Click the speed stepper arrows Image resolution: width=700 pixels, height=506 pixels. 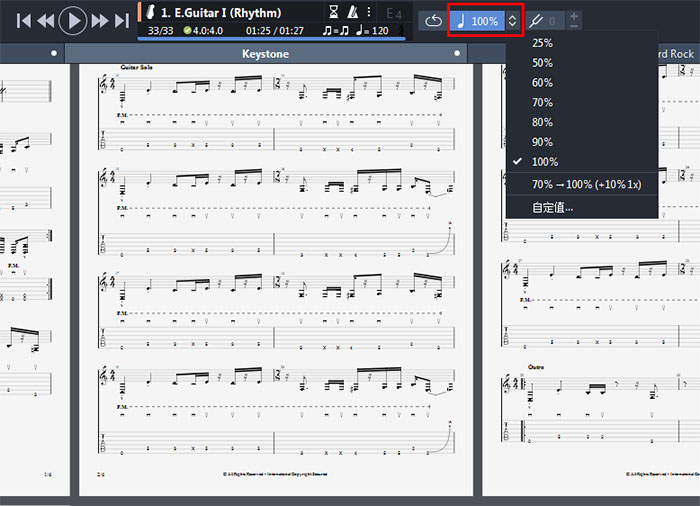513,20
